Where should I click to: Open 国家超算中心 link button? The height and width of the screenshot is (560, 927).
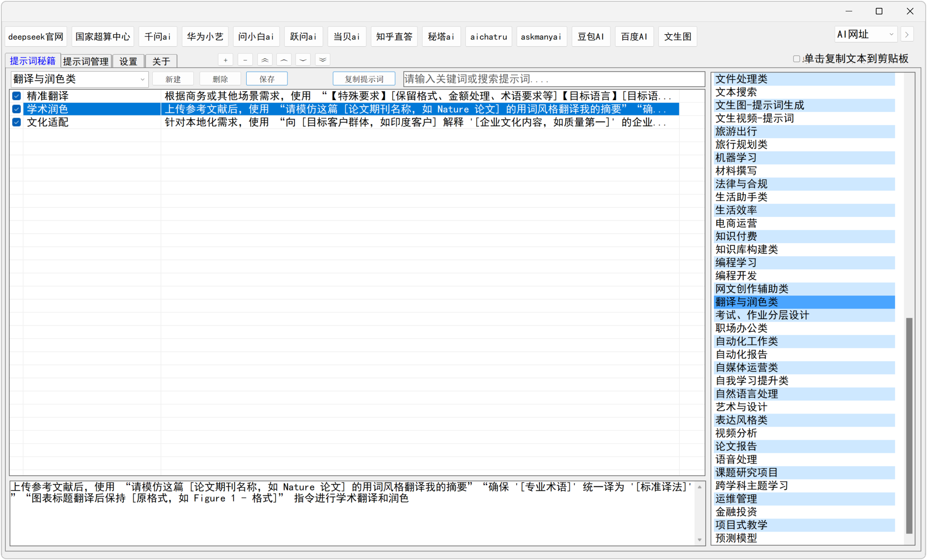103,37
